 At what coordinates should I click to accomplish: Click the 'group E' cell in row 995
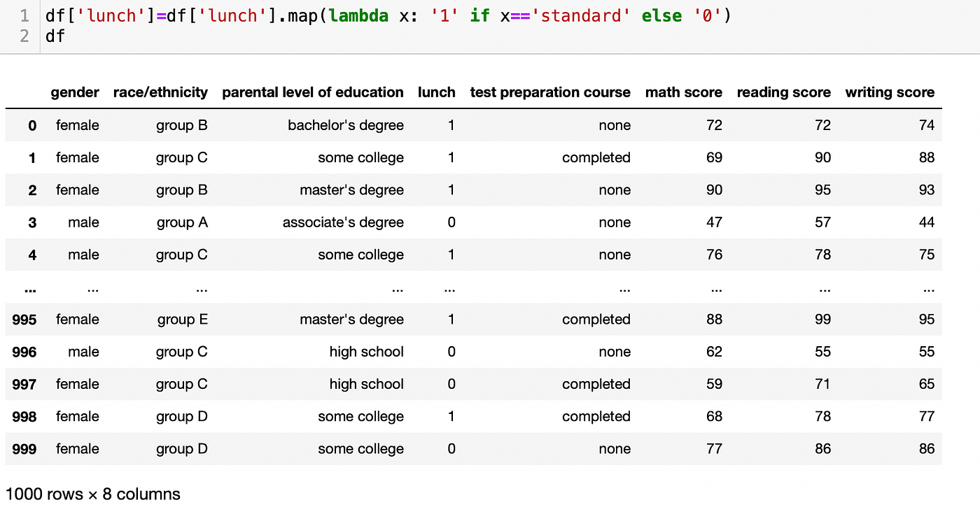(182, 320)
